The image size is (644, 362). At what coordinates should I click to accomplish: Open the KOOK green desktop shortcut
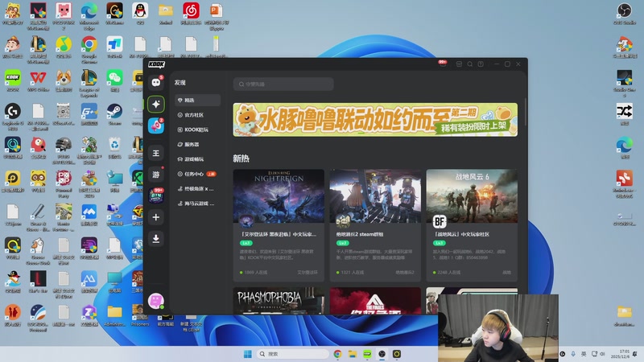(13, 80)
